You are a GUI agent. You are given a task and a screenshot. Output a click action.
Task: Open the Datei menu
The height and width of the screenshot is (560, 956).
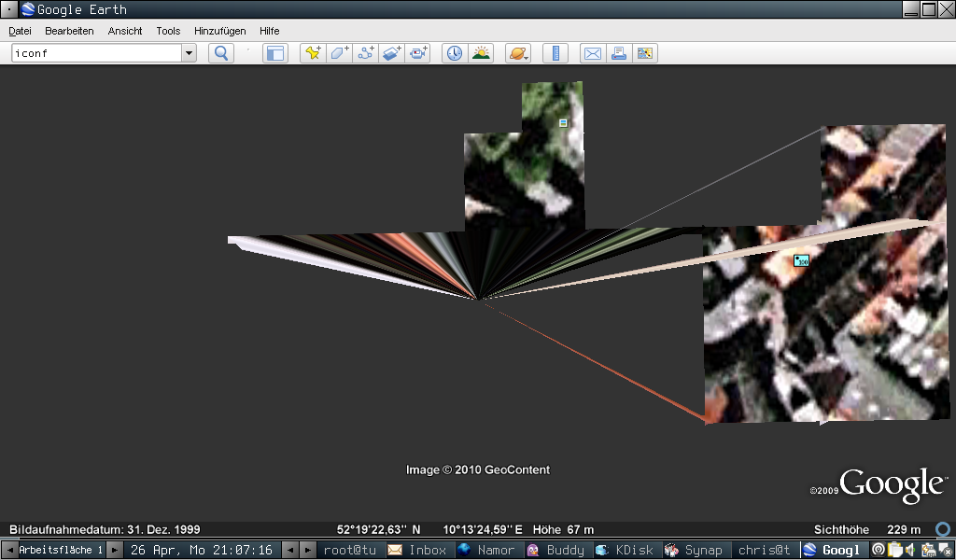point(21,31)
